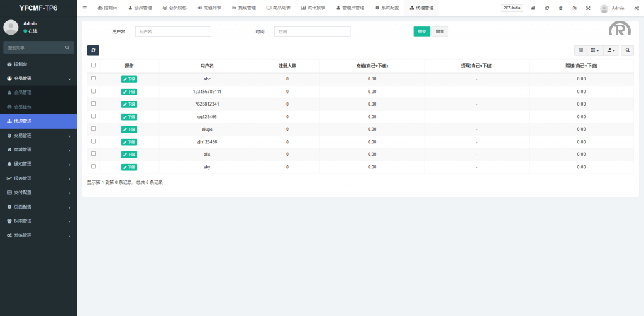
Task: Click the green 提交 button
Action: 421,31
